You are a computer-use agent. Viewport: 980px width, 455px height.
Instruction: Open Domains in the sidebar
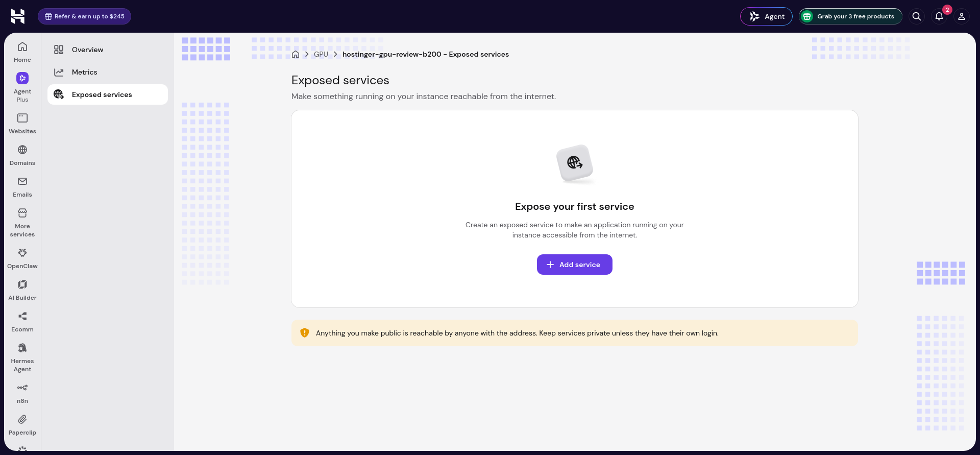[22, 155]
